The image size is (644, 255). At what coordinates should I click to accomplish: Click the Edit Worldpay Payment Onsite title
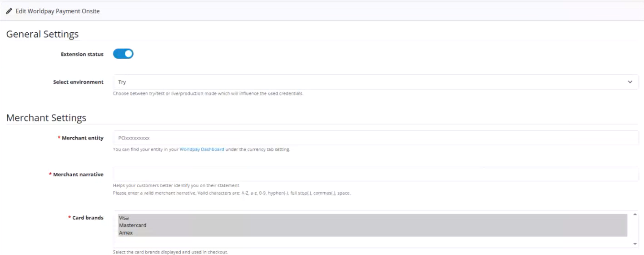coord(57,11)
